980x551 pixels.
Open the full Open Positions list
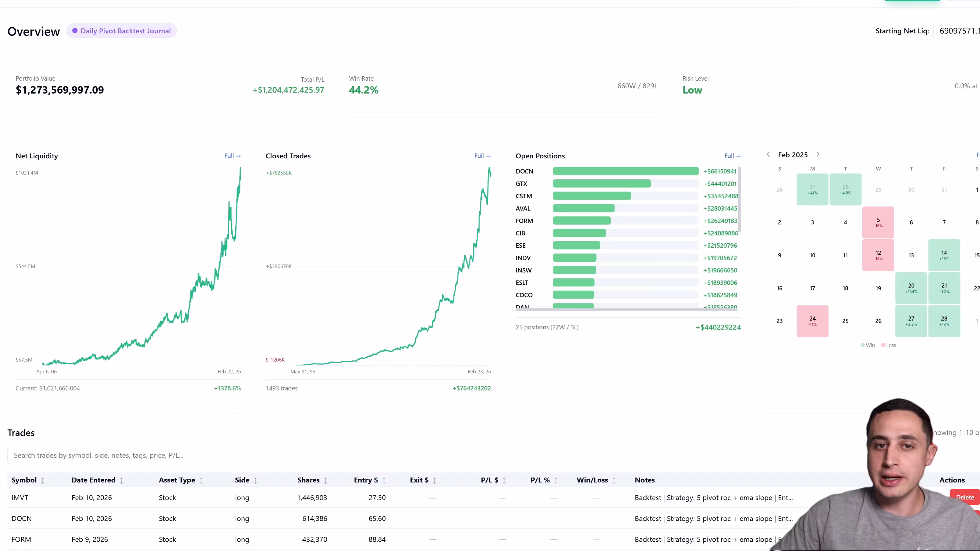[x=732, y=156]
